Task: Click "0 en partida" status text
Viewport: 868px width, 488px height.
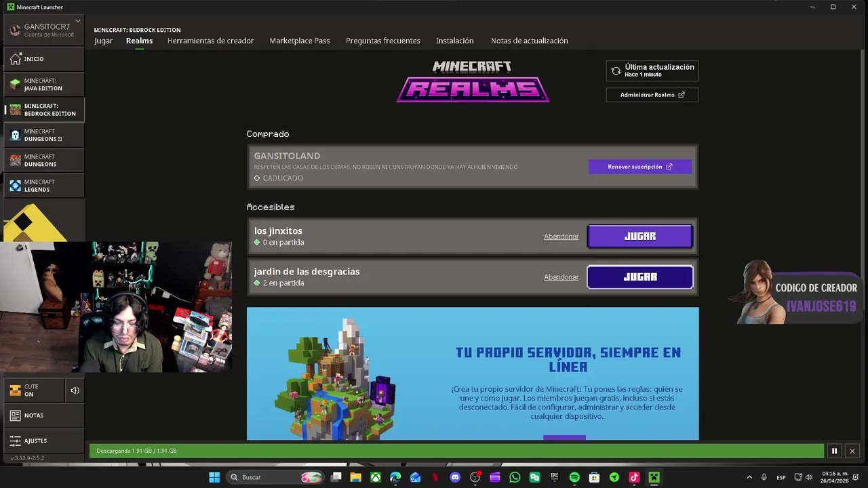Action: [x=283, y=243]
